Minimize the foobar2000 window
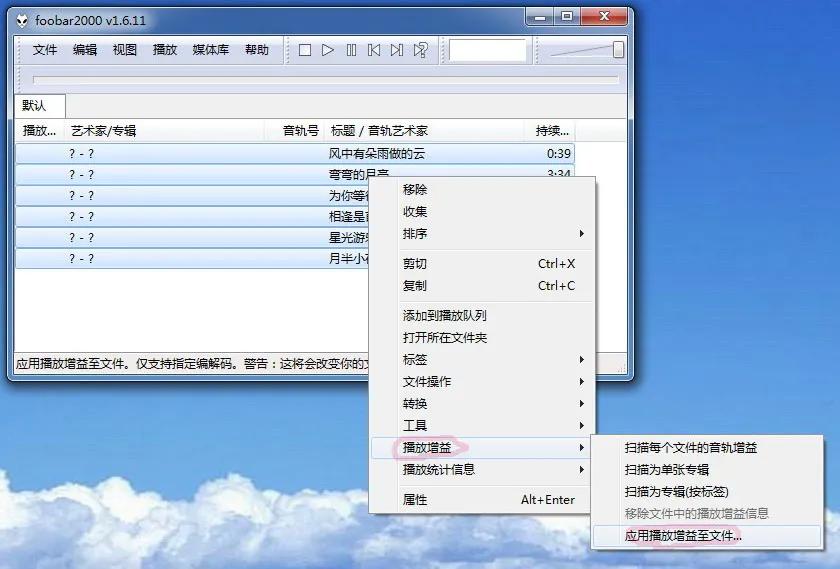Screen dimensions: 840x569 540,17
